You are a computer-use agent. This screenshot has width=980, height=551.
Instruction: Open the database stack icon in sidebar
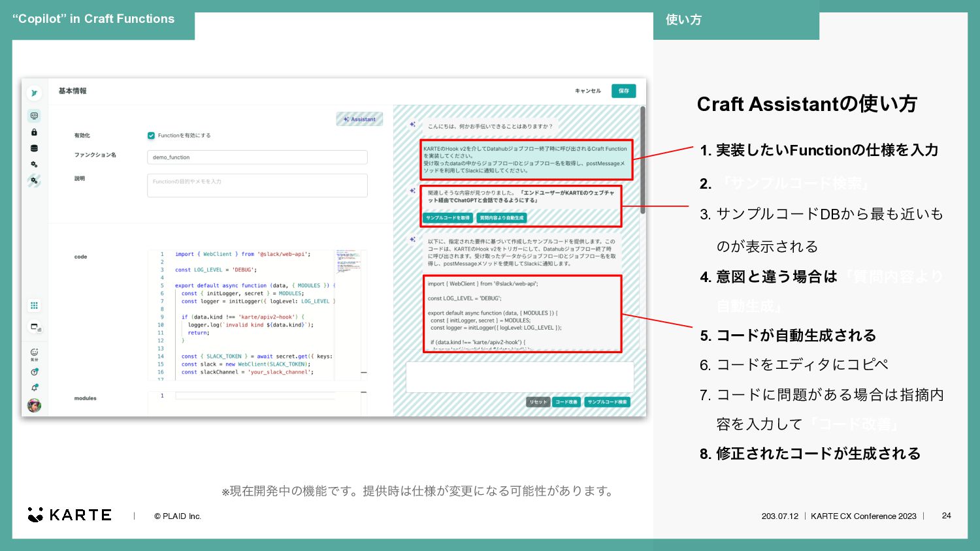pos(34,148)
